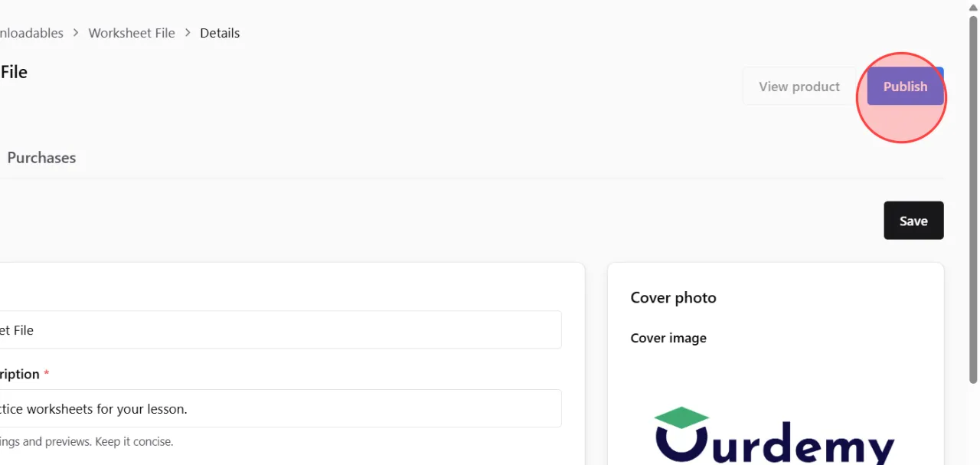Click the 'Cover photo' heading
Viewport: 980px width, 465px height.
click(673, 298)
